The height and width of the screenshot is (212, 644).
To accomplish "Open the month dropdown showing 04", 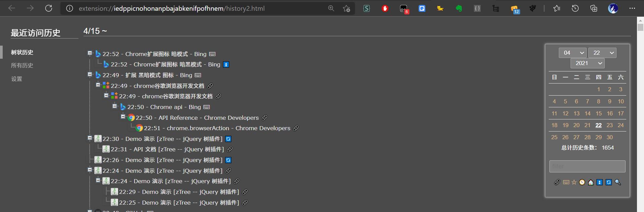I will click(x=573, y=53).
